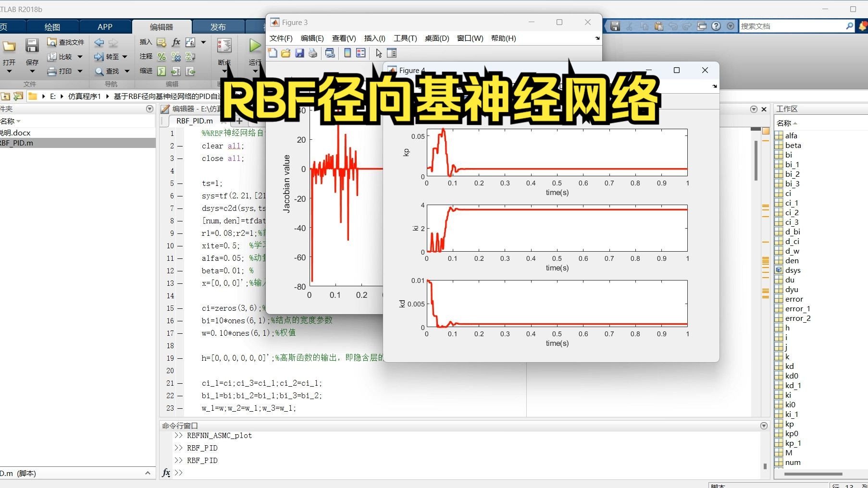Expand the Compare (比较) dropdown arrow
Viewport: 868px width, 488px height.
click(80, 57)
